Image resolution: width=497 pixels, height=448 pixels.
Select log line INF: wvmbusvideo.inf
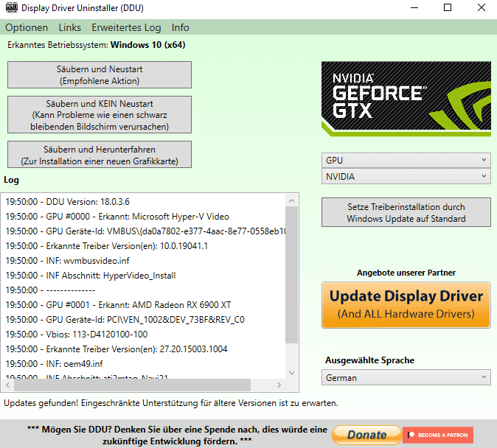pyautogui.click(x=67, y=261)
